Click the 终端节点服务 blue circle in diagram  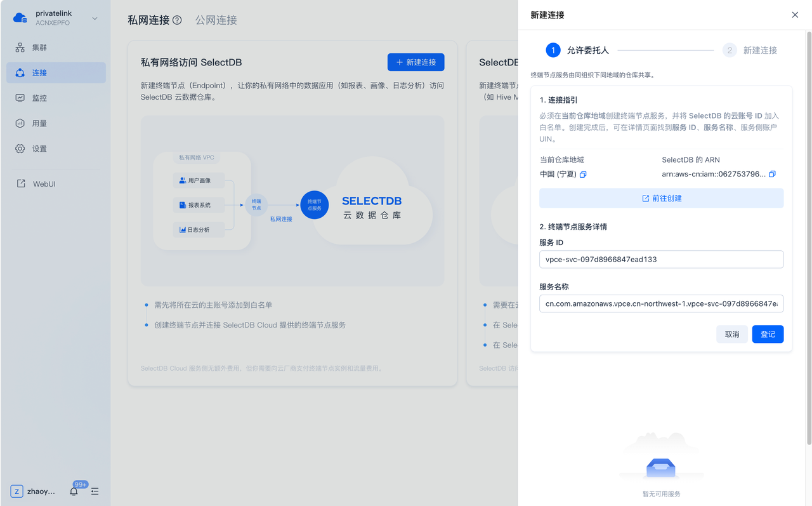315,205
